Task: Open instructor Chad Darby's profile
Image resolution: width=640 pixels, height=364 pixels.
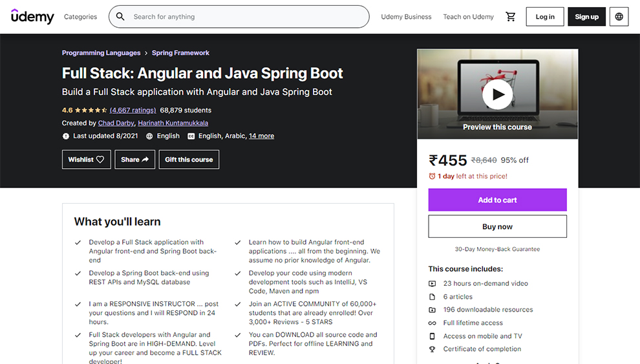Action: coord(115,123)
